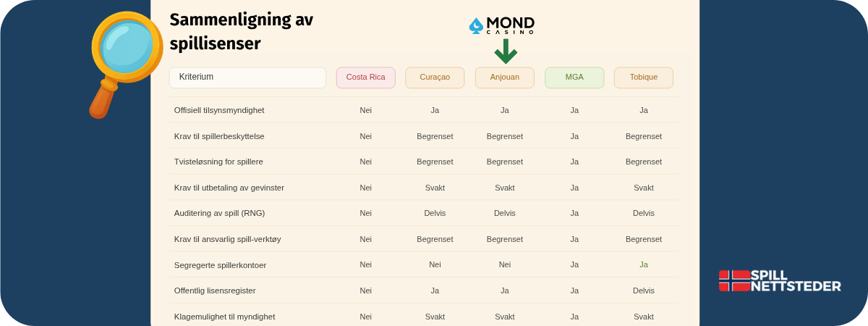The width and height of the screenshot is (868, 326).
Task: Click row label Klagemulighet til myndighet
Action: point(224,317)
